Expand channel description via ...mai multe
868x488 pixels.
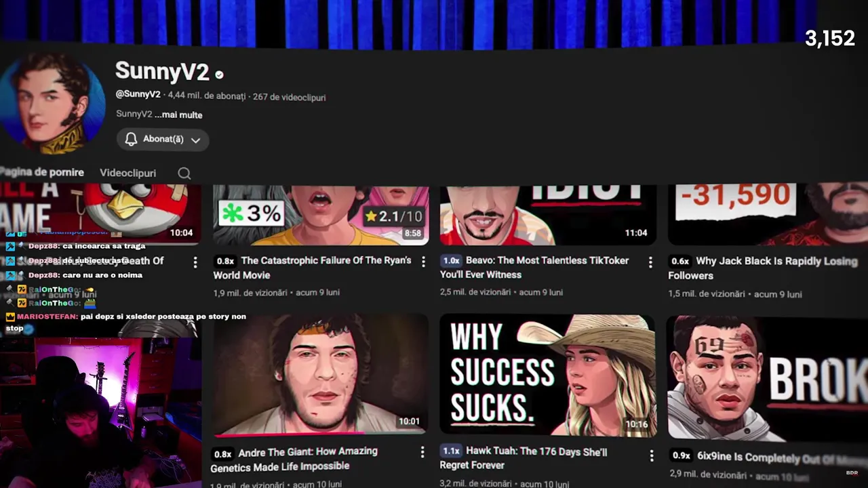tap(178, 115)
